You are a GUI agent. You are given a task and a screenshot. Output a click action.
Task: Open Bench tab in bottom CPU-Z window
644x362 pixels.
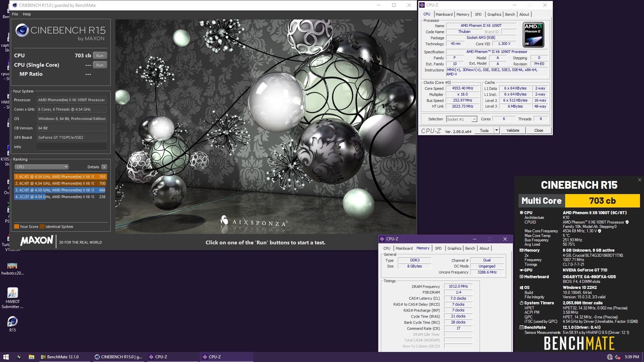pyautogui.click(x=470, y=248)
